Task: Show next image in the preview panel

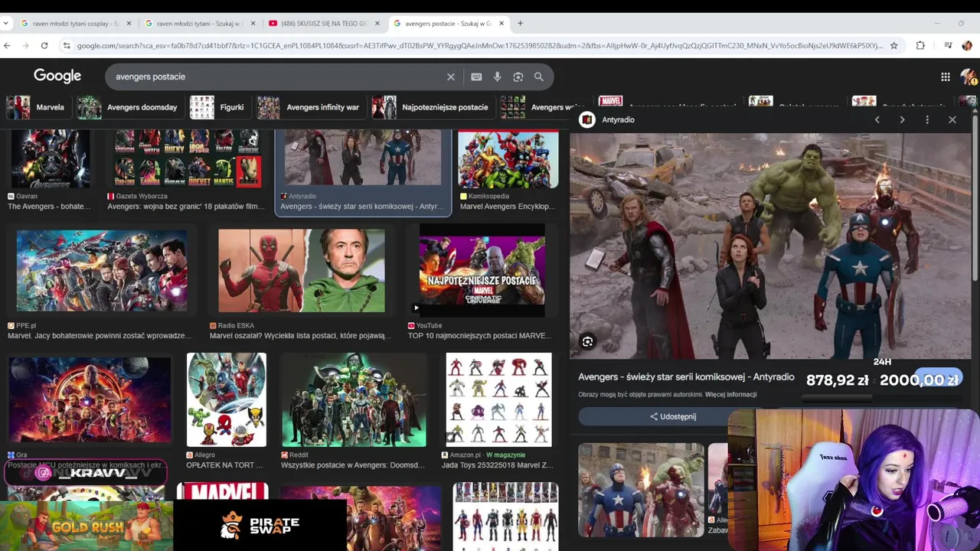Action: pos(902,119)
